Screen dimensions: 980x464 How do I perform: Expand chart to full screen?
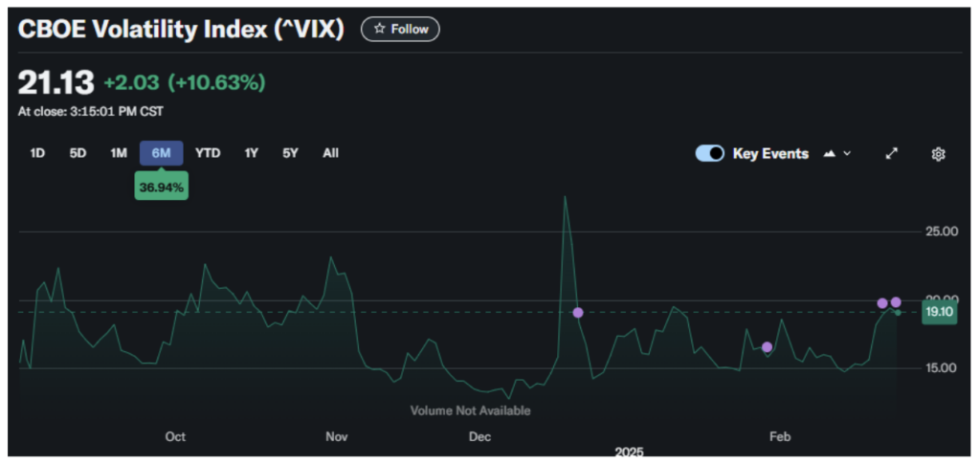click(x=892, y=154)
